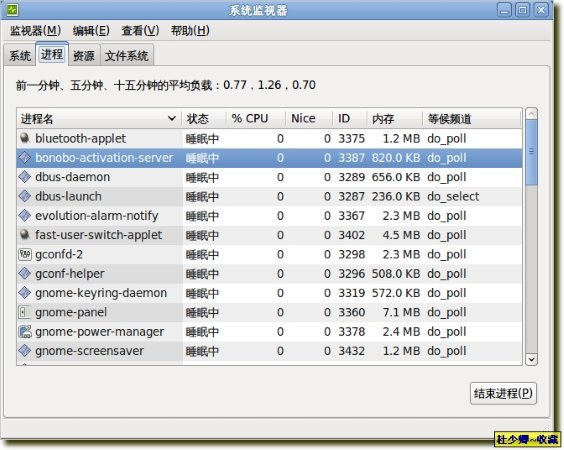Viewport: 564px width, 450px height.
Task: Click the gconfd-2 process icon
Action: pyautogui.click(x=24, y=254)
